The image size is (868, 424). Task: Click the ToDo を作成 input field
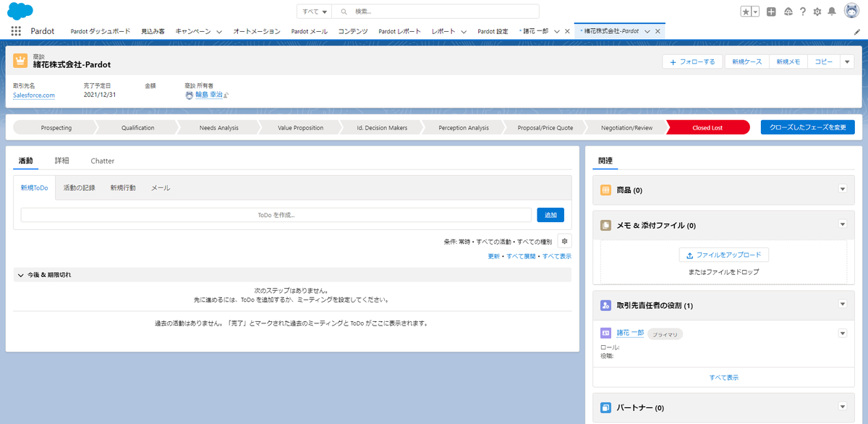[276, 215]
